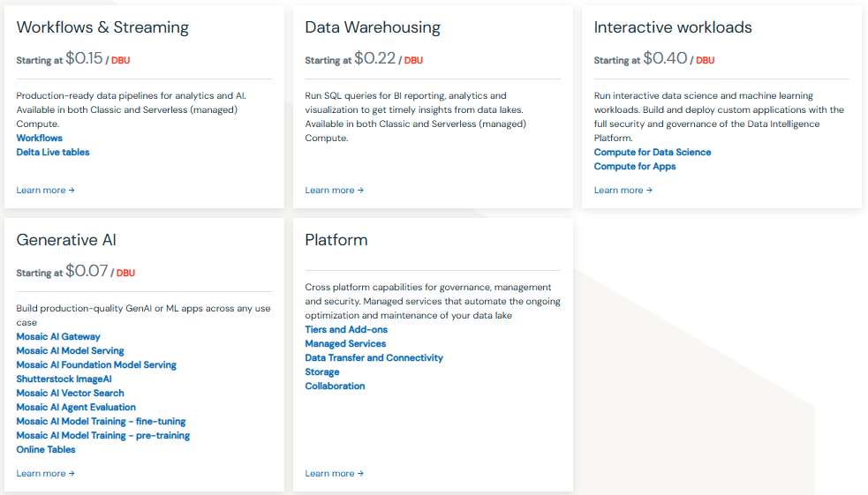Open the Online Tables link
Screen dimensions: 868x495
pyautogui.click(x=45, y=450)
